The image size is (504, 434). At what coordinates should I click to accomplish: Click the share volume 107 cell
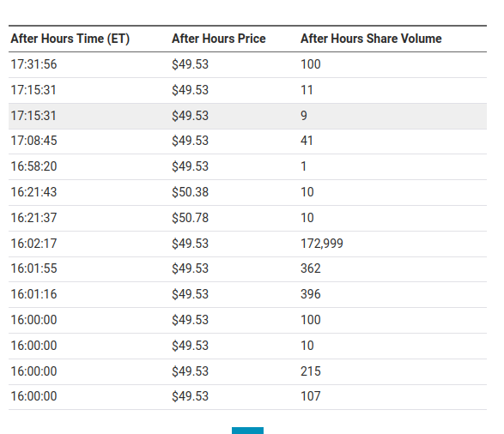(x=311, y=396)
